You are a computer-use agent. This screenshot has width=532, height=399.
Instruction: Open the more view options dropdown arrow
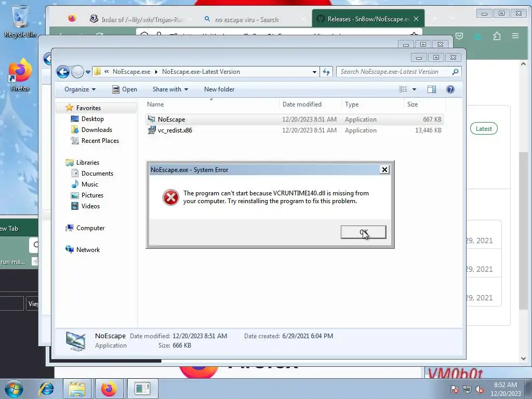414,89
